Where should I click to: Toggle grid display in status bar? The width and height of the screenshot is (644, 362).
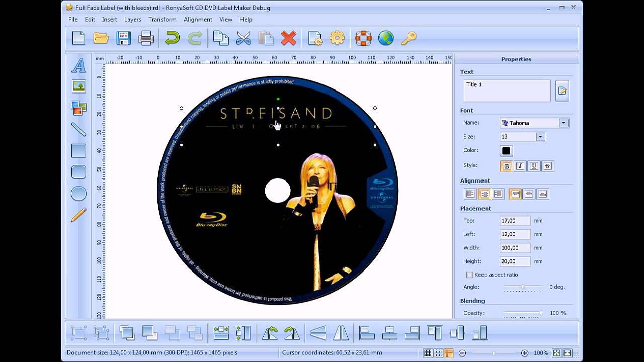coord(428,353)
